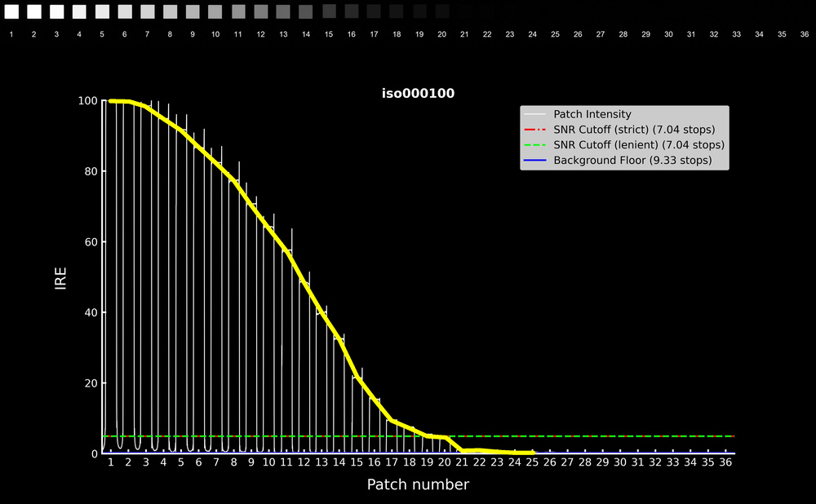Click the blue line sample in the legend

pyautogui.click(x=536, y=161)
